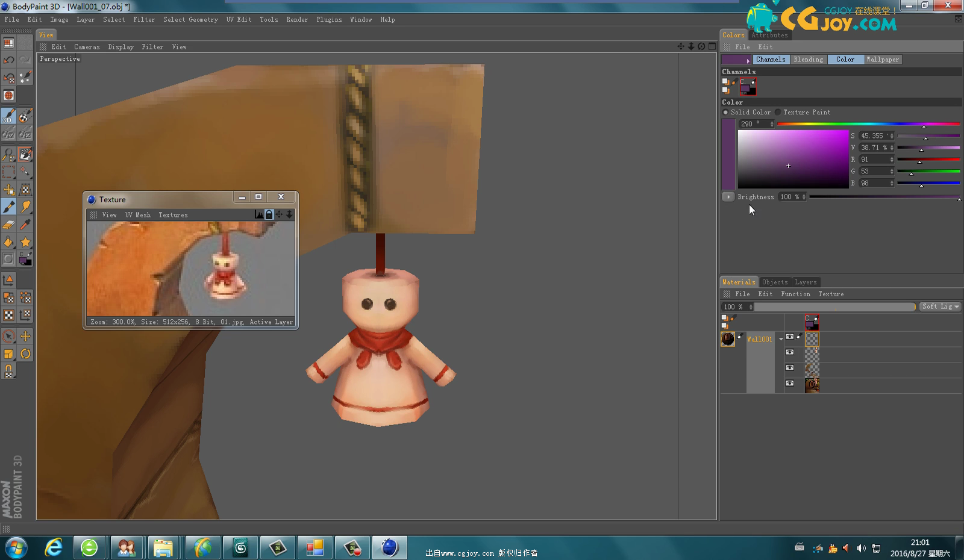Select the Magnify glass tool
964x560 pixels.
(x=8, y=155)
